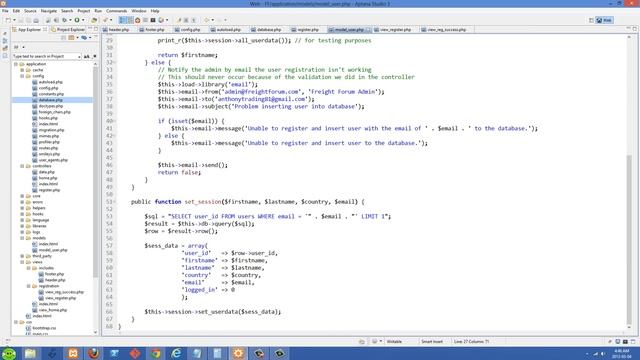The height and width of the screenshot is (360, 640).
Task: Click the logs folder icon
Action: [x=29, y=232]
